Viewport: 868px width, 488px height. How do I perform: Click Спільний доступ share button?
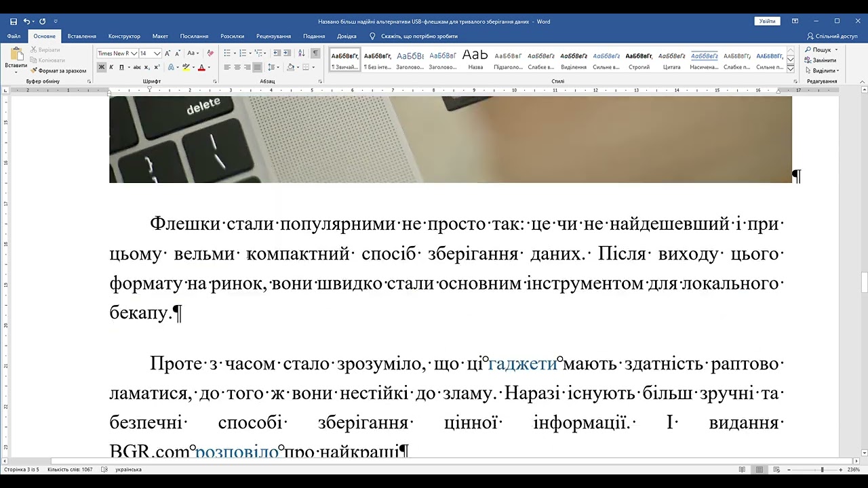pos(832,36)
